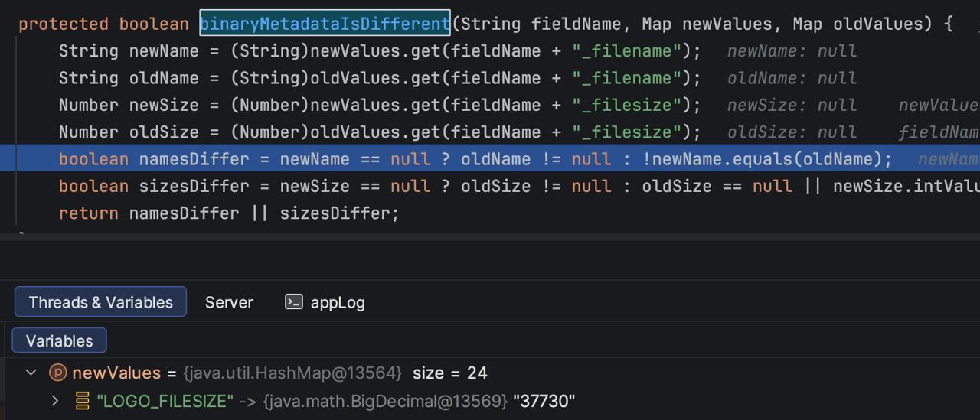Place cursor on the return statement line
The width and height of the screenshot is (980, 420).
click(x=230, y=213)
